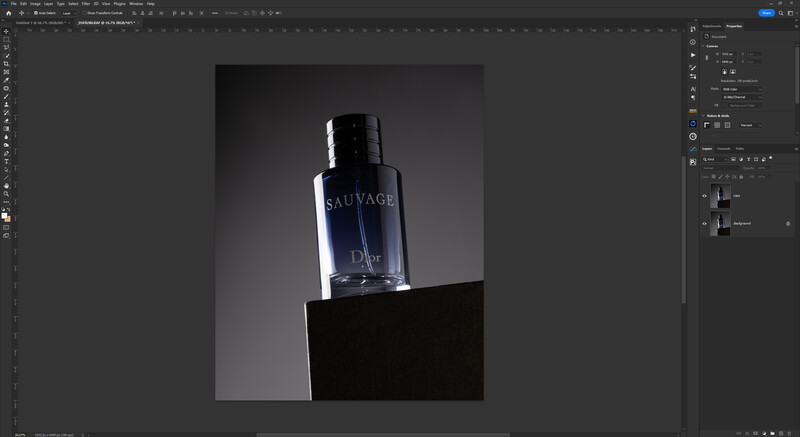Hide the Background layer via eye icon
Screen dimensions: 800x437
(705, 223)
